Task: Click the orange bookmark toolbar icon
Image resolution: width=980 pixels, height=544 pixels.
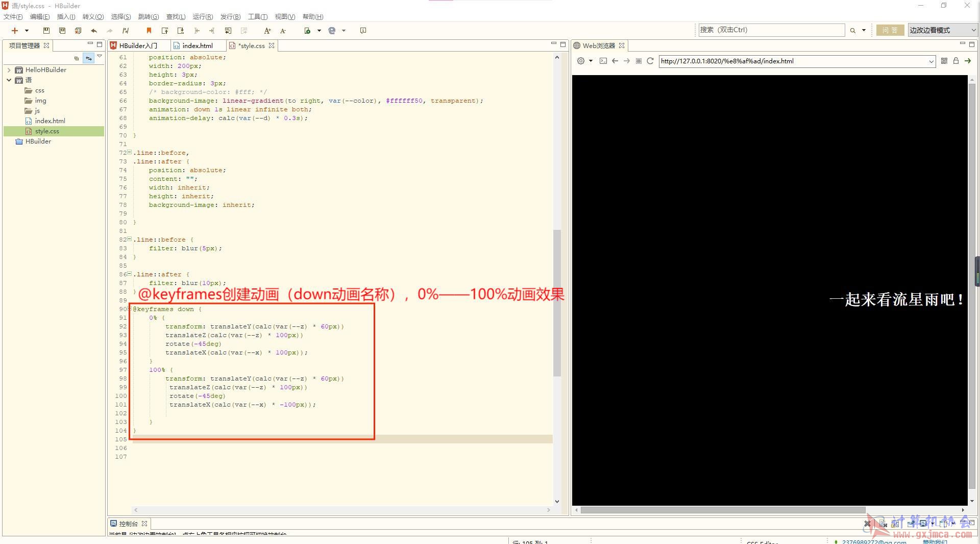Action: (x=149, y=31)
